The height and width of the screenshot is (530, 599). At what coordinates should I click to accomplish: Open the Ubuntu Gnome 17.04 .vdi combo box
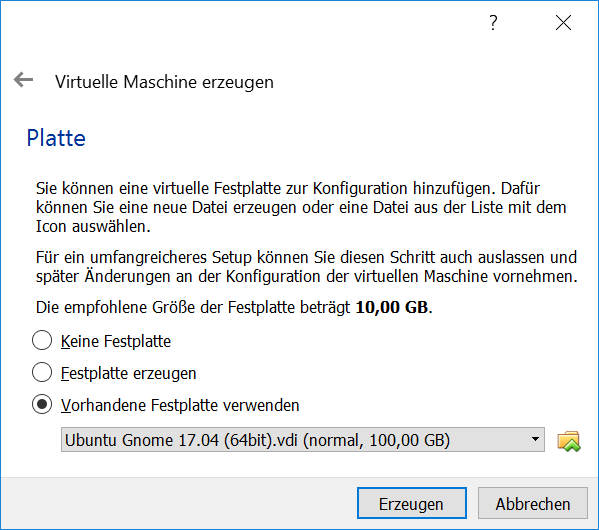point(303,439)
